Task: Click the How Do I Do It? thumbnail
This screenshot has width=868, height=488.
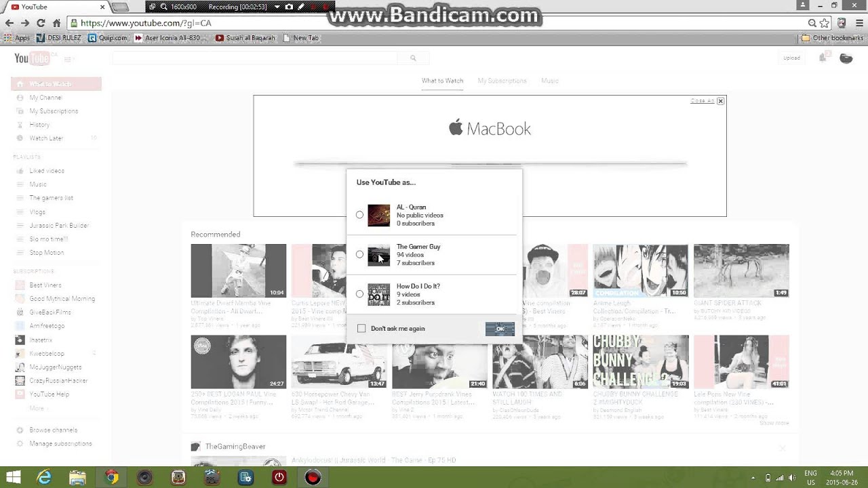Action: pos(378,294)
